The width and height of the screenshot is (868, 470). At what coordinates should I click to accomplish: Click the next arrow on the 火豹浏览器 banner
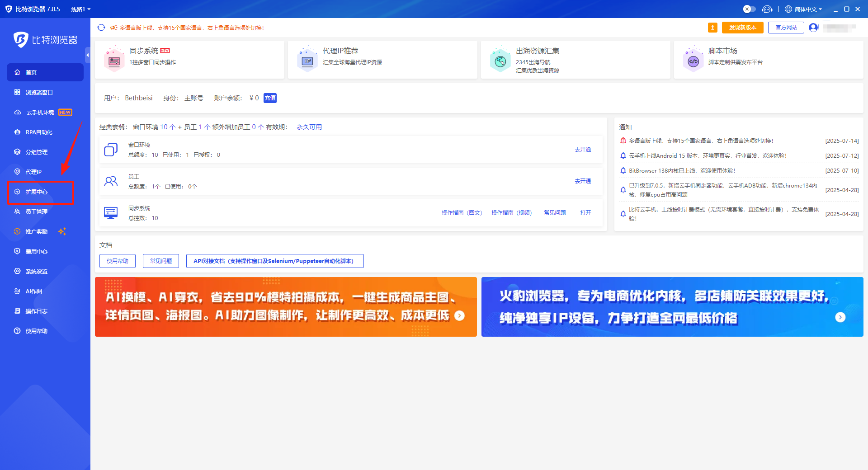841,318
